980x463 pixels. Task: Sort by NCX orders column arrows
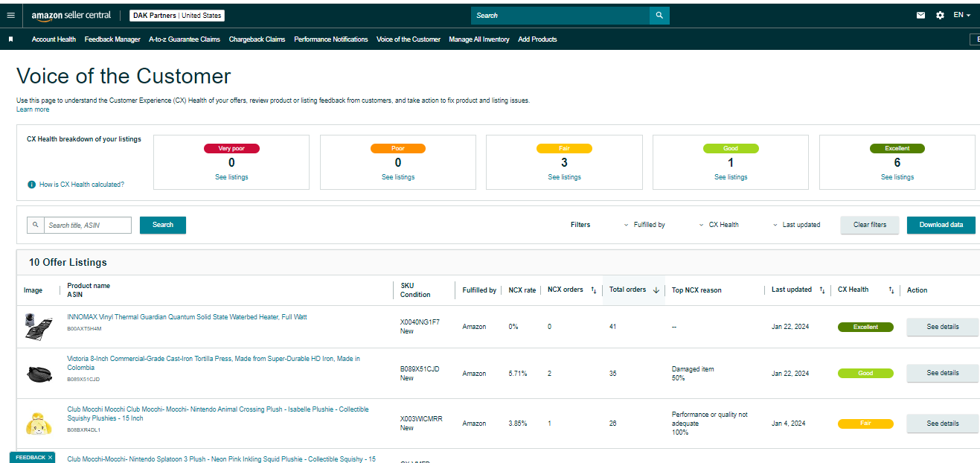click(x=594, y=290)
